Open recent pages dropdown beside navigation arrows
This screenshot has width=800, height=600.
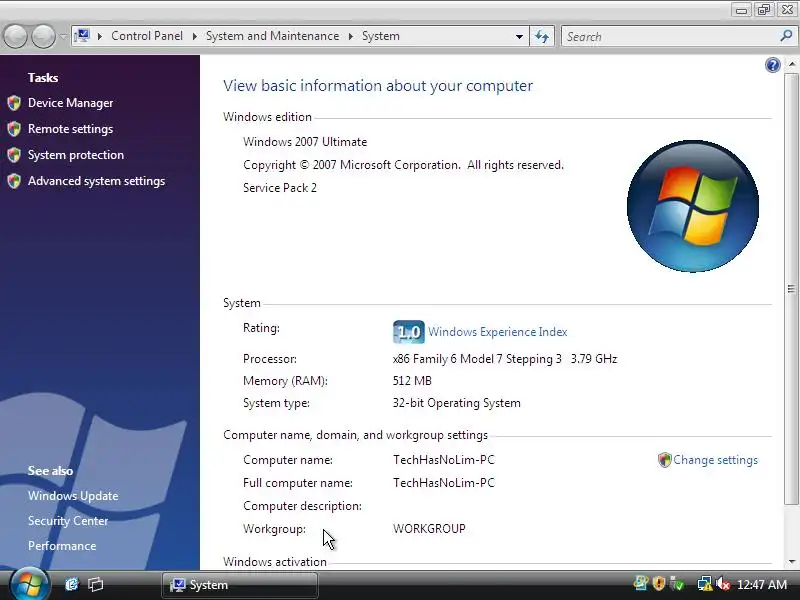coord(63,36)
